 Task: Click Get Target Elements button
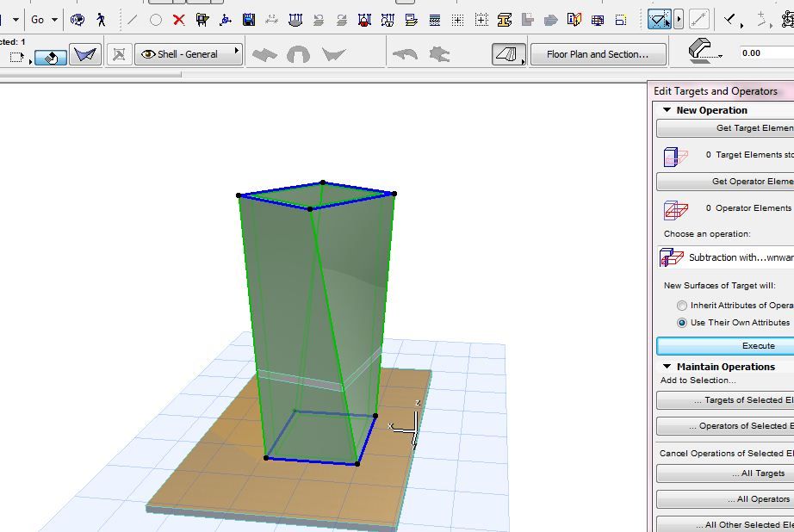725,128
